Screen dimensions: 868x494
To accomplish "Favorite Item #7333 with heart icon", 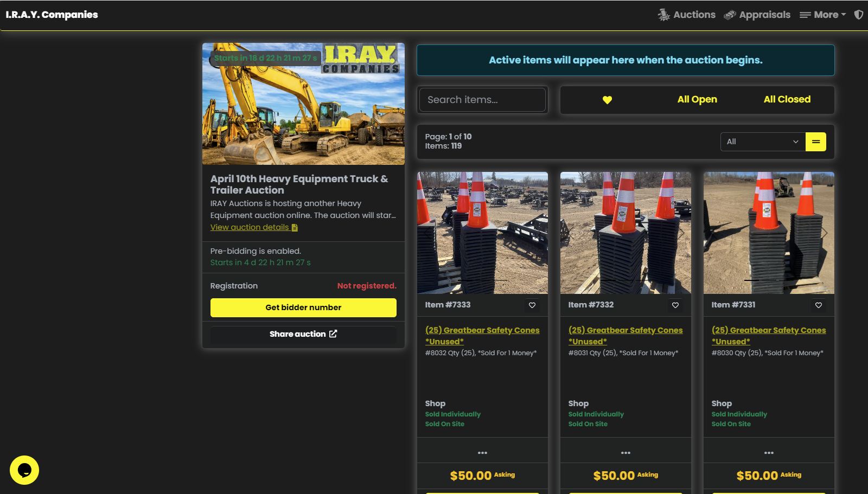I will point(532,305).
